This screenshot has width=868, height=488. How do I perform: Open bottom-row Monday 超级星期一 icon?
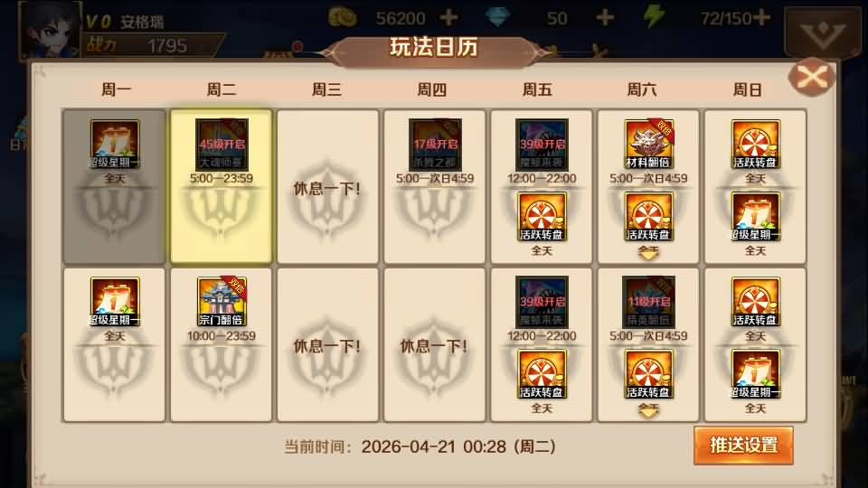115,302
